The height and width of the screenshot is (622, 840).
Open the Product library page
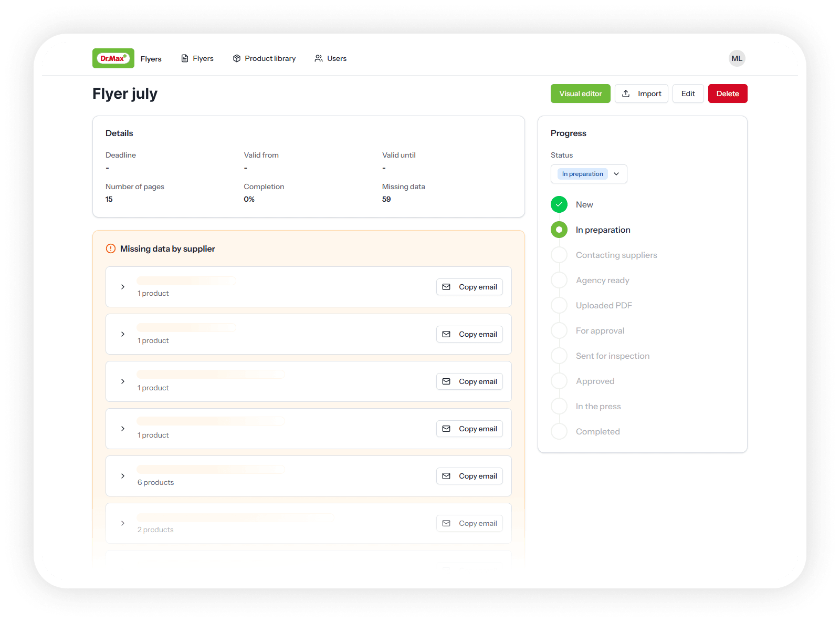264,58
